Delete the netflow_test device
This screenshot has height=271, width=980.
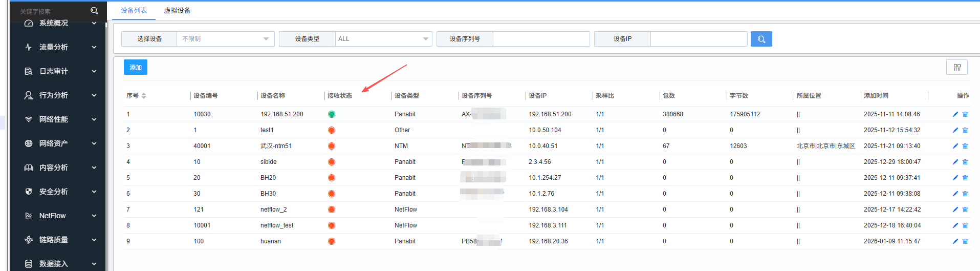[x=965, y=225]
